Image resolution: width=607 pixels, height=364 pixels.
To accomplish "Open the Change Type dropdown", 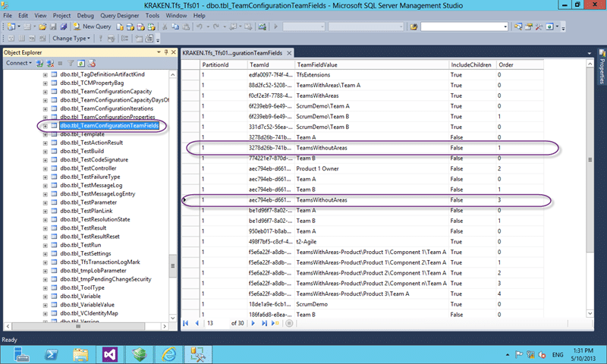I will pos(71,38).
